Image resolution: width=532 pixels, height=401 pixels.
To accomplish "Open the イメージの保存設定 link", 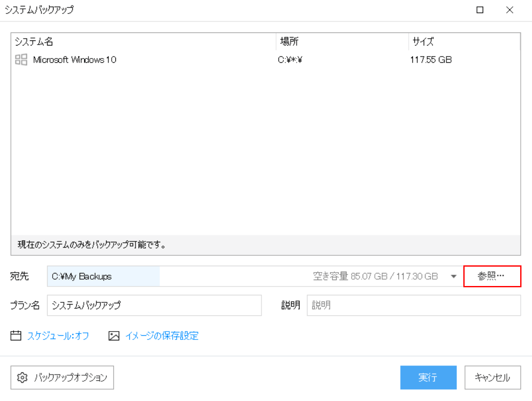I will [162, 336].
